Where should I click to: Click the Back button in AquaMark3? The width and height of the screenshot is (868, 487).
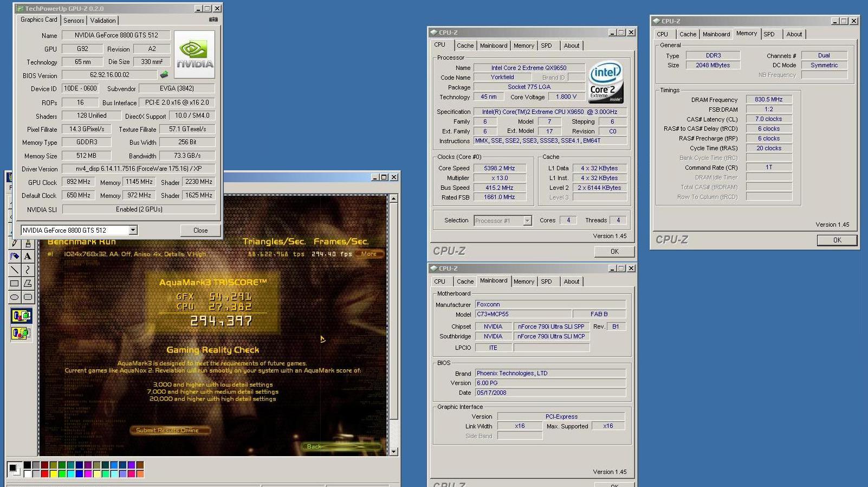[x=340, y=446]
